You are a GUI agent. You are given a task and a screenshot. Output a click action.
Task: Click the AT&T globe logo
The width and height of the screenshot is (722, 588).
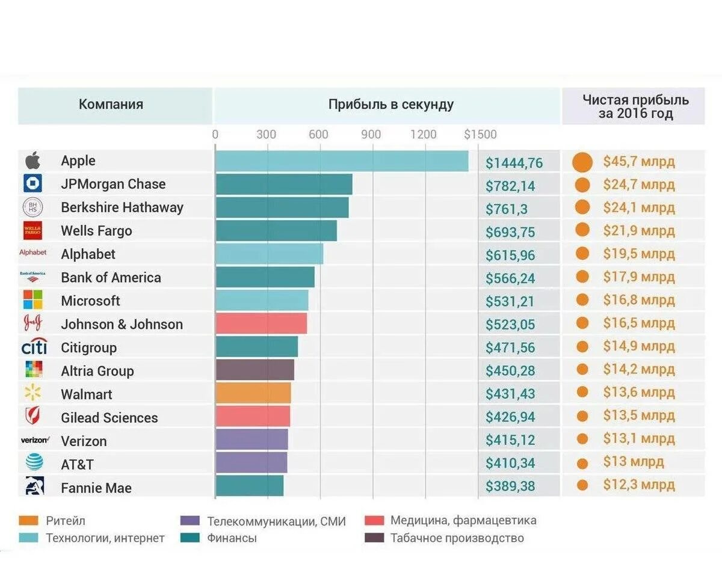coord(34,462)
